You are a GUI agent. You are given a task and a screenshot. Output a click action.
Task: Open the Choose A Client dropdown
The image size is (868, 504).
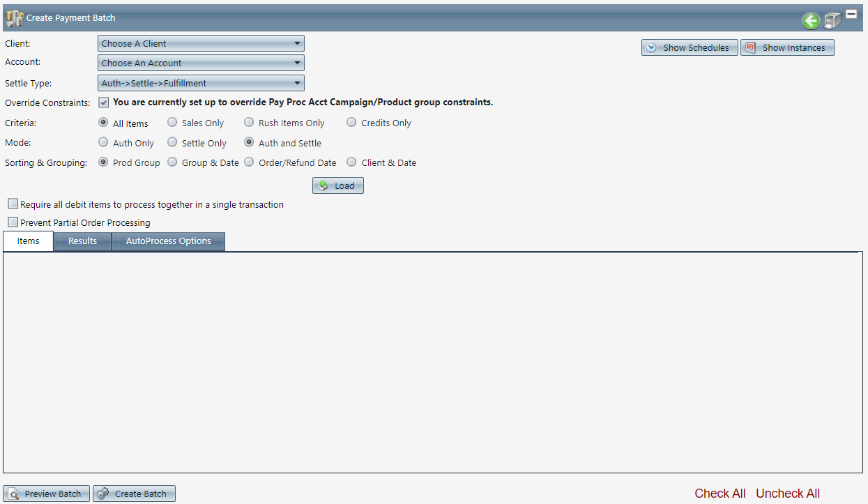pyautogui.click(x=201, y=43)
